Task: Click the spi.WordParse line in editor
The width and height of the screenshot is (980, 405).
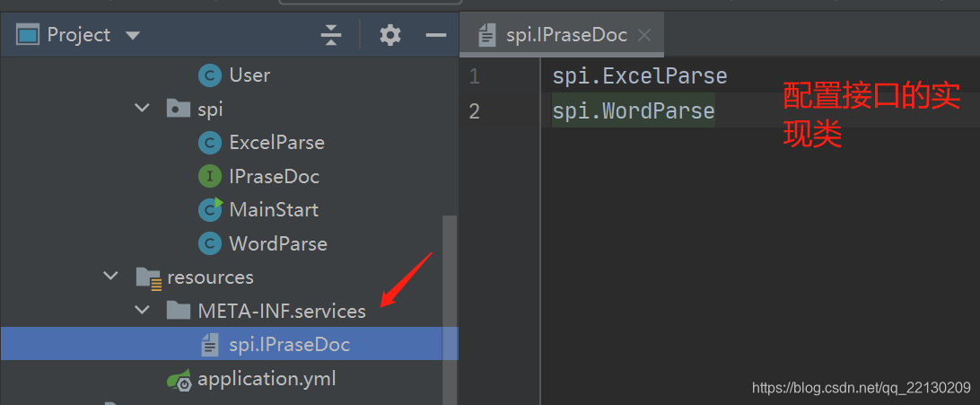Action: pyautogui.click(x=633, y=111)
